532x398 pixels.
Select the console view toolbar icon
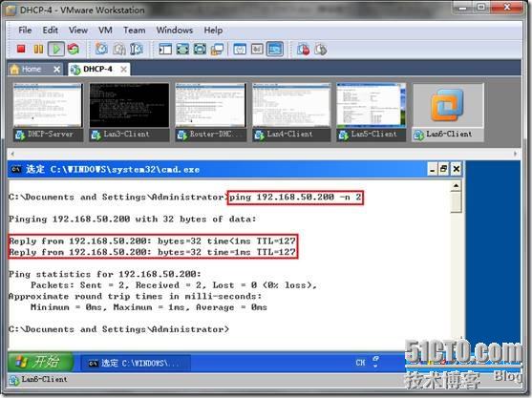pyautogui.click(x=274, y=50)
